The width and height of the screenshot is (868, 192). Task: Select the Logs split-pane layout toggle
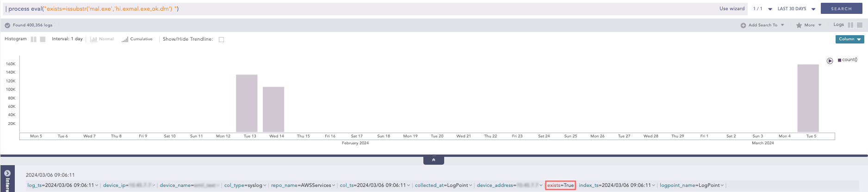pos(850,25)
